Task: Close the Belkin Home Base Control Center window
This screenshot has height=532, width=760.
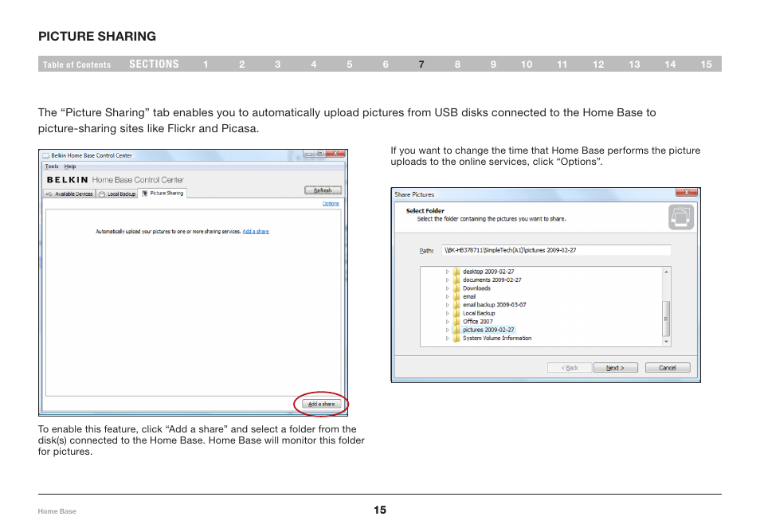Action: (335, 154)
